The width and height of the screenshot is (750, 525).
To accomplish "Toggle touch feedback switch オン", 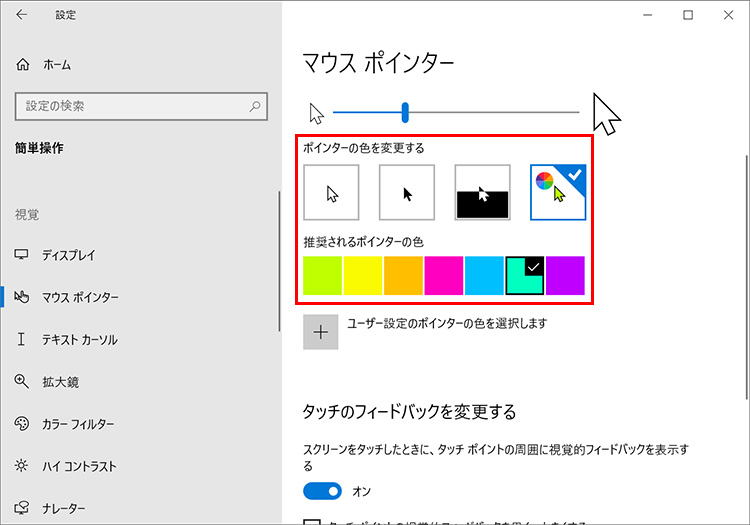I will (x=323, y=491).
